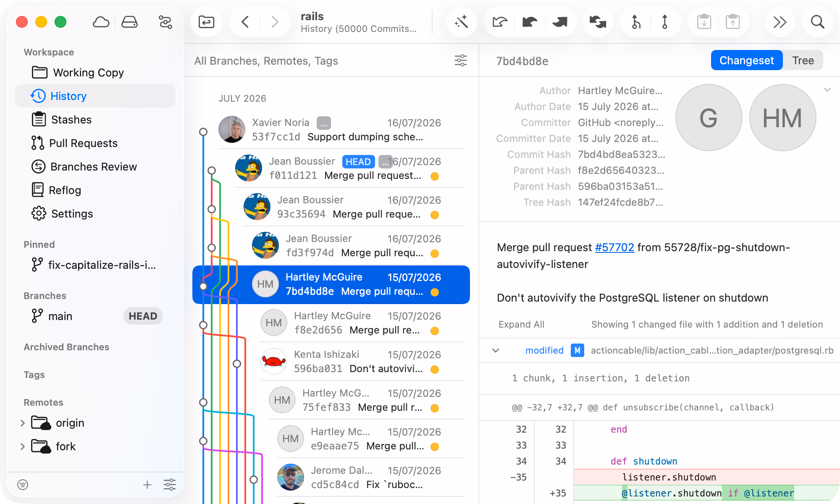
Task: Switch to Tree view
Action: (803, 60)
